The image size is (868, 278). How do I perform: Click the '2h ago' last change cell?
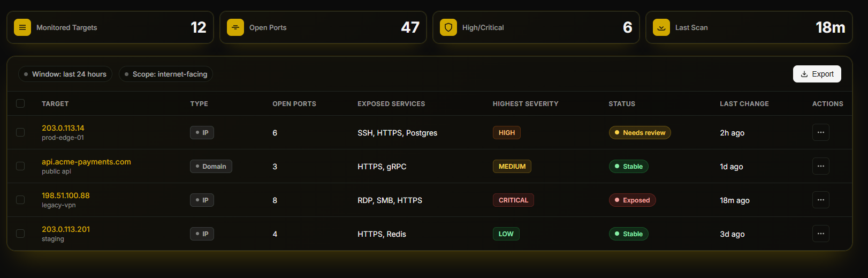click(x=732, y=133)
